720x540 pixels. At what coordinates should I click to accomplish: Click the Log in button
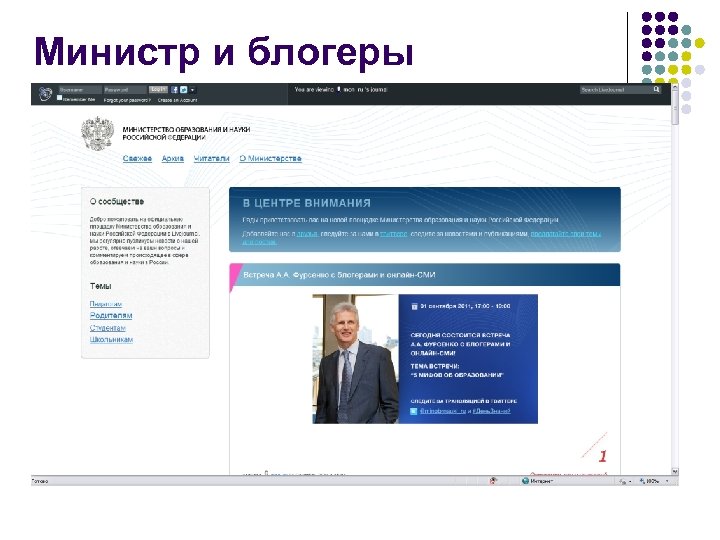point(158,90)
